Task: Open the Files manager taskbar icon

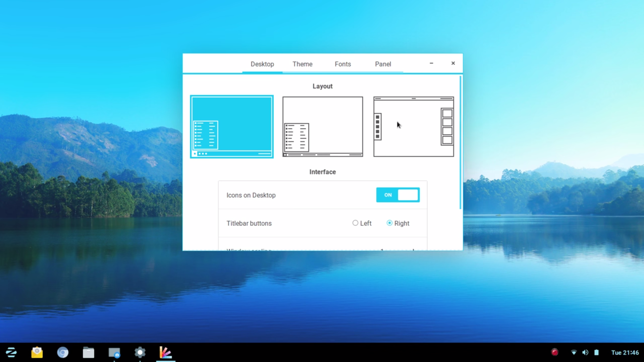Action: (x=89, y=352)
